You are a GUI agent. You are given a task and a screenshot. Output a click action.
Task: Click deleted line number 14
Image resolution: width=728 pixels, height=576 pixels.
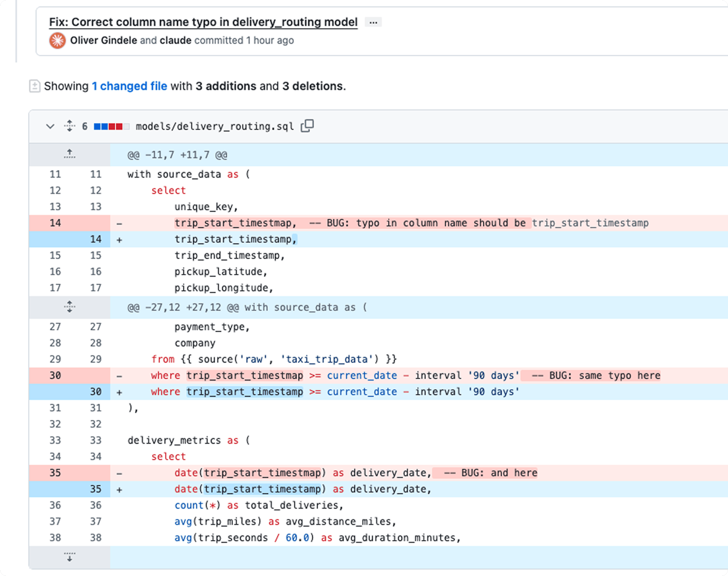click(55, 223)
